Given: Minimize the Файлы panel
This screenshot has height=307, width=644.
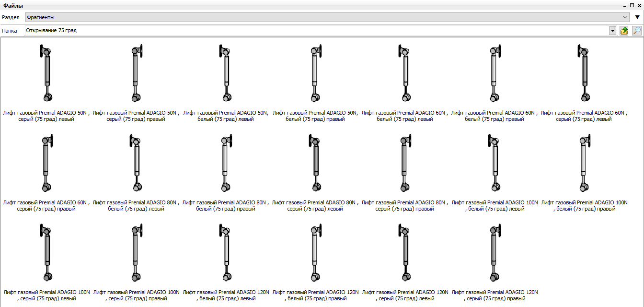Looking at the screenshot, I should pos(625,5).
